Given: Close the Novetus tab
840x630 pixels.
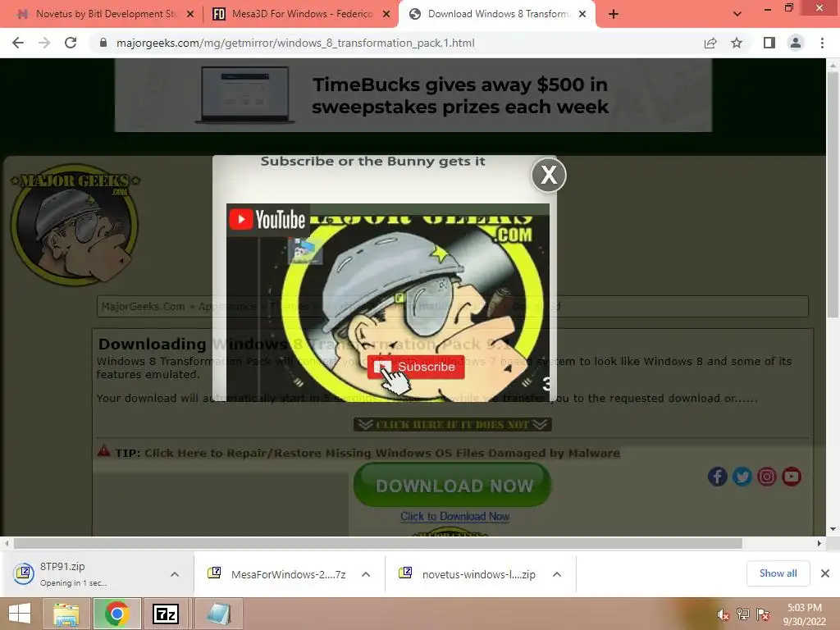Looking at the screenshot, I should 190,15.
